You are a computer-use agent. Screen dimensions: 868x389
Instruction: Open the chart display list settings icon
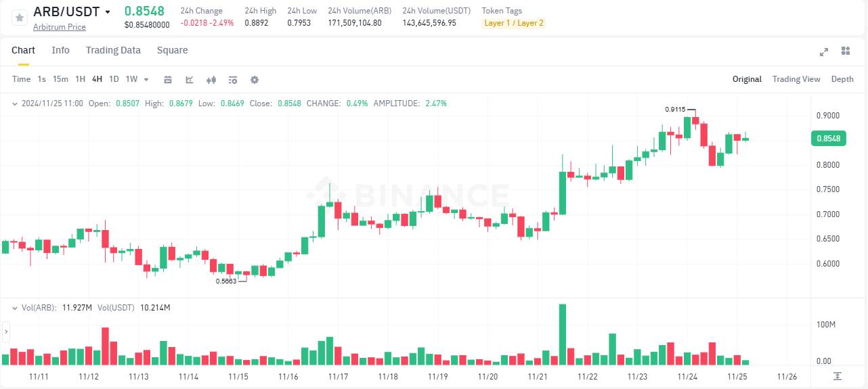pos(233,79)
